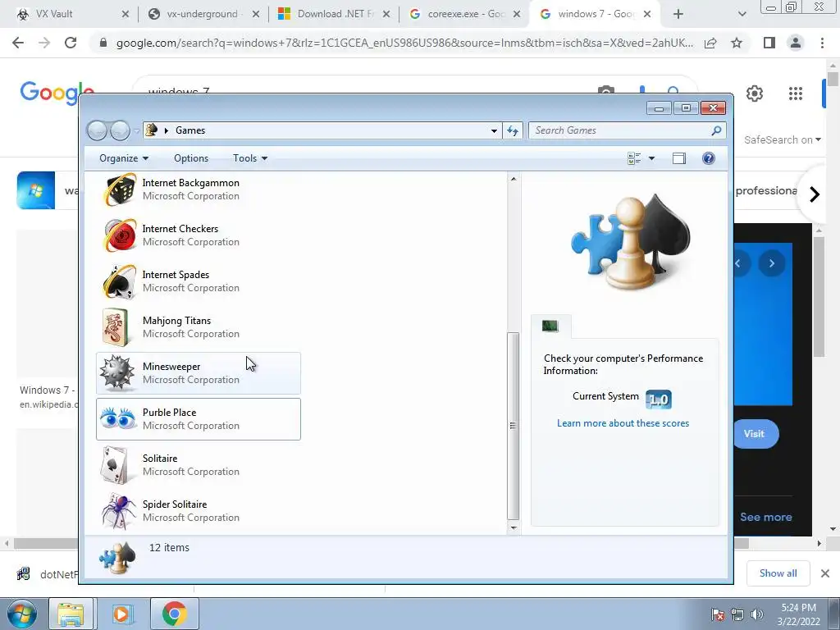Open Chrome's tab search chevron

tap(742, 14)
